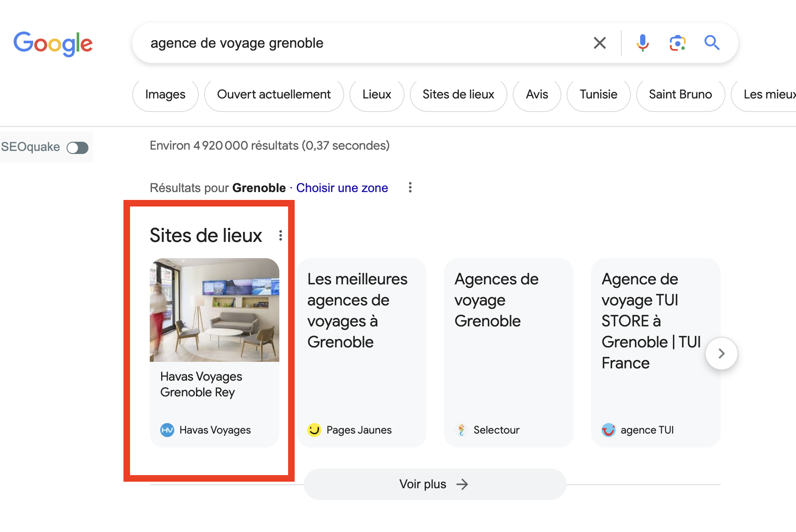Click the Havas Voyages source label
Image resolution: width=796 pixels, height=532 pixels.
point(215,430)
